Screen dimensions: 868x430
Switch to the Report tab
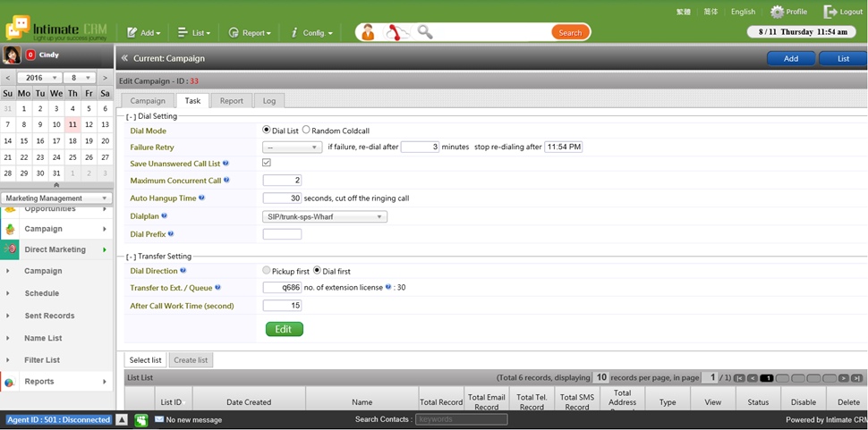232,101
